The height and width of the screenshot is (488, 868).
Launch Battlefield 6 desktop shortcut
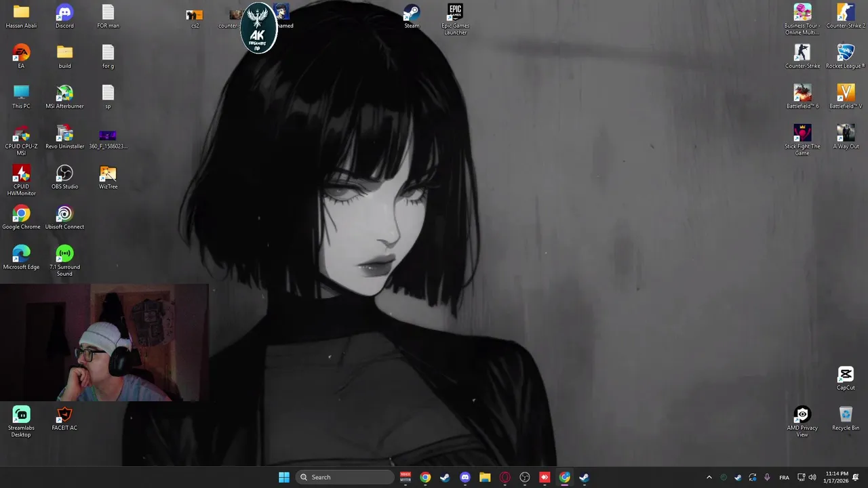coord(802,97)
